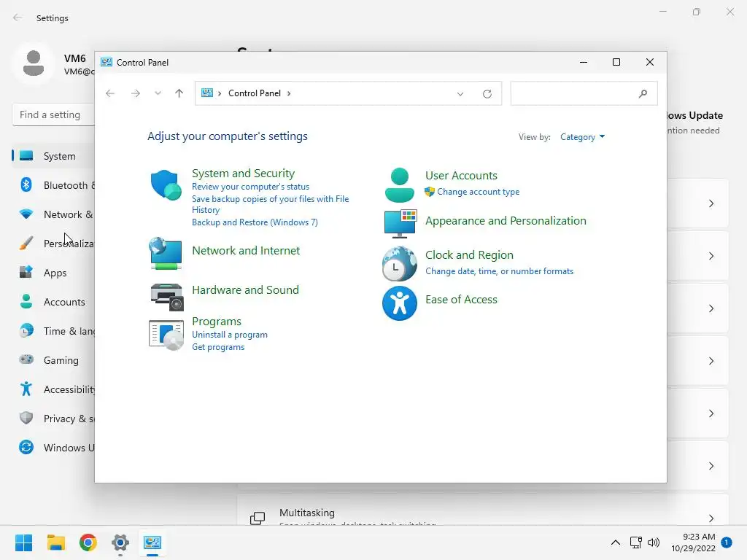Go forward in Control Panel navigation
The image size is (747, 560).
coord(136,93)
